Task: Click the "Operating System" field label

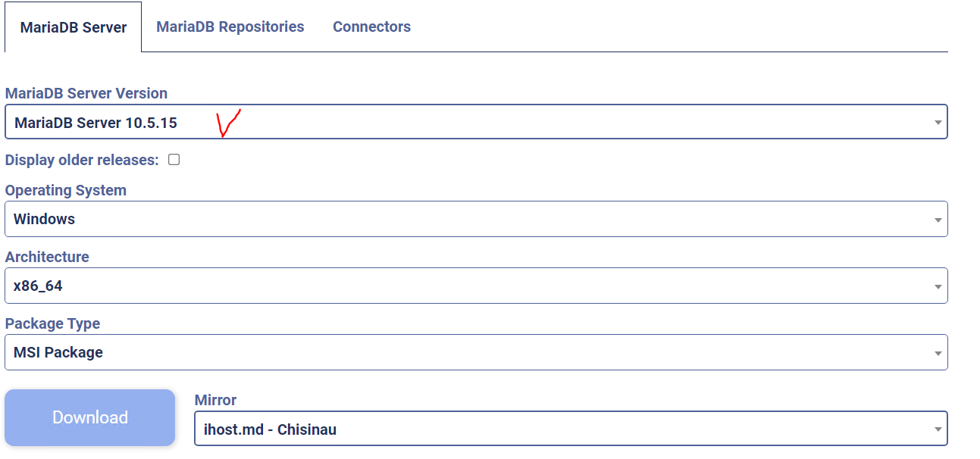Action: [66, 190]
